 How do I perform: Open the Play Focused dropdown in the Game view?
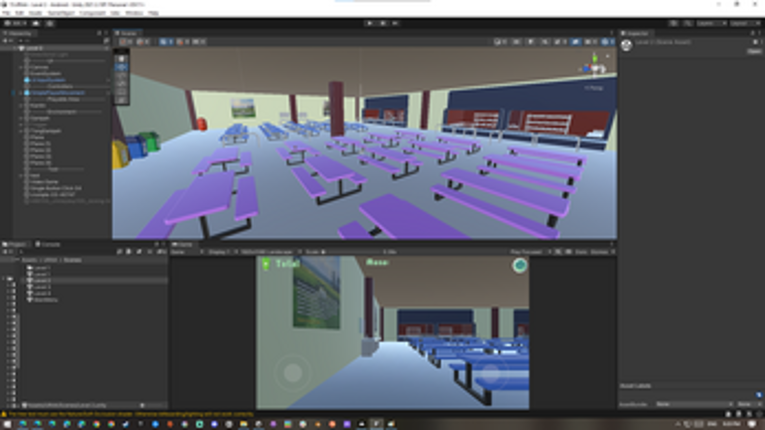point(529,252)
